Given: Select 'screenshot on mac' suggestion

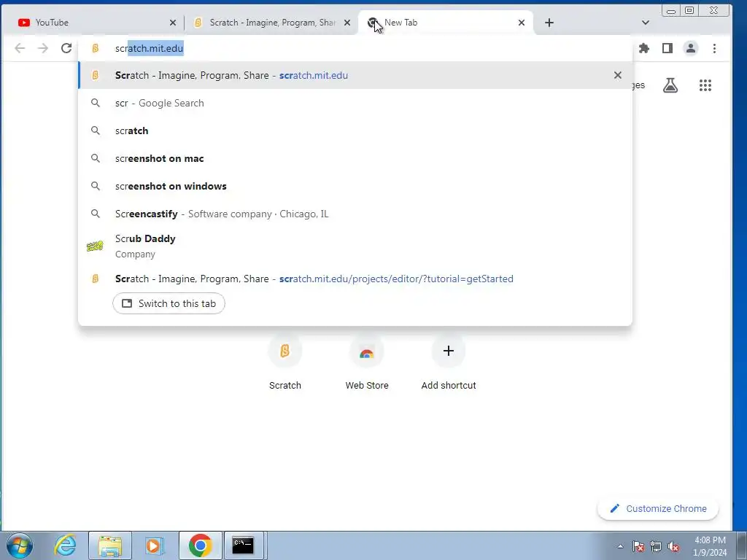Looking at the screenshot, I should pos(355,158).
